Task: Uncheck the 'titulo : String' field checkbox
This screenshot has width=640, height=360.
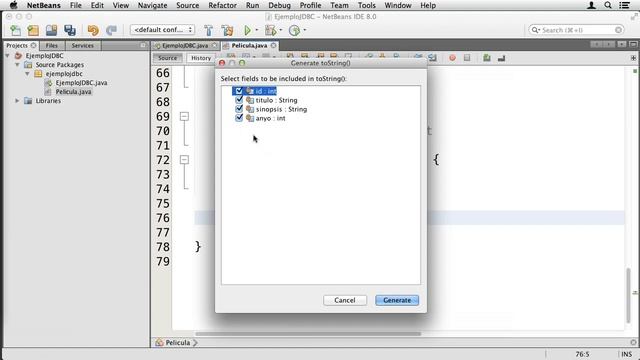Action: pos(239,100)
